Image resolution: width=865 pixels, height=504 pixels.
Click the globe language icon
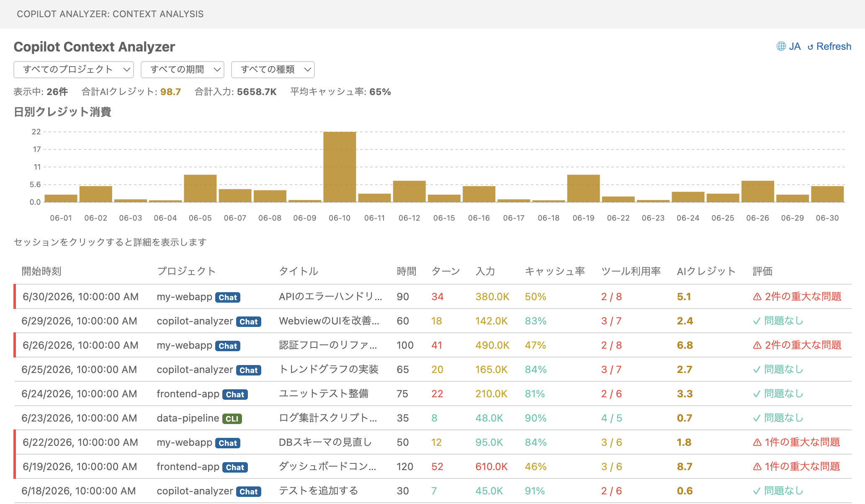tap(781, 46)
